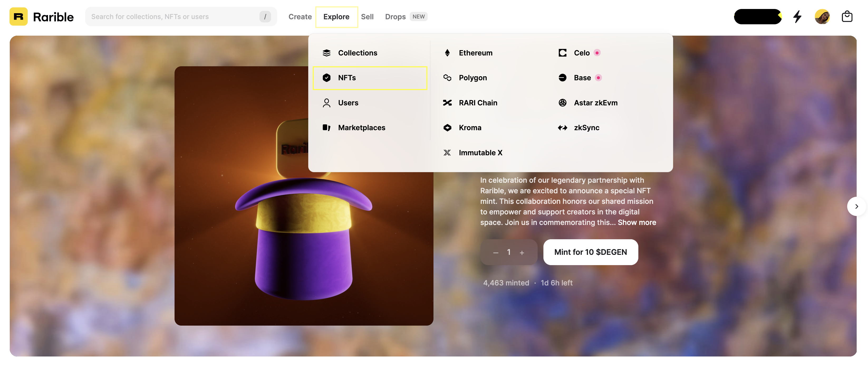Go to next carousel slide arrow
This screenshot has width=868, height=366.
point(856,207)
